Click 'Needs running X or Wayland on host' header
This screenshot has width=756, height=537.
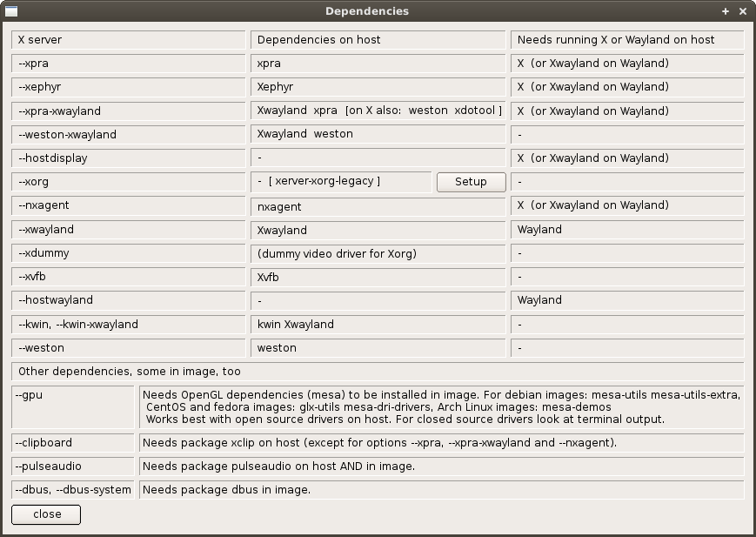[627, 39]
